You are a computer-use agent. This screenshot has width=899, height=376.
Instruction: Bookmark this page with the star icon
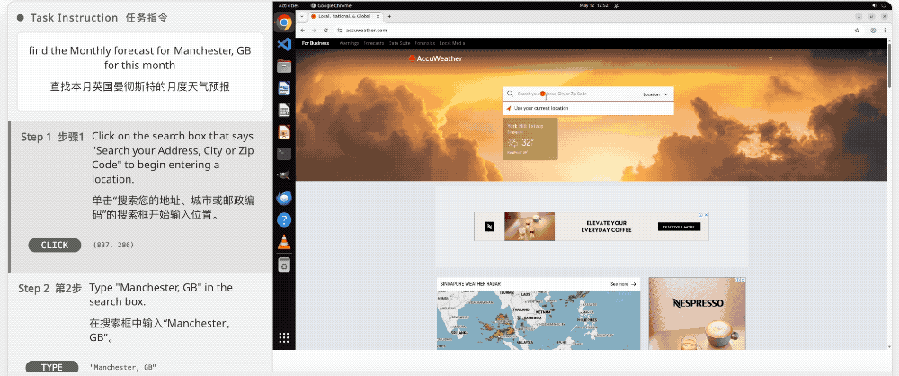[x=857, y=30]
